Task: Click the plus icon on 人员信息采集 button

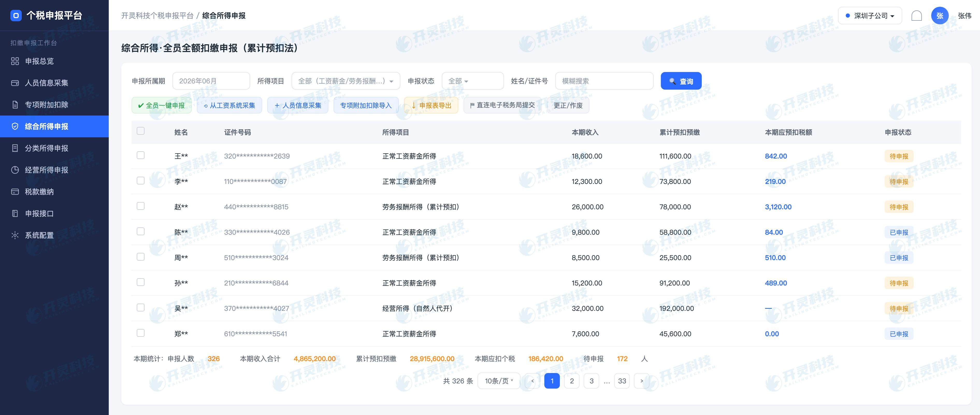Action: point(277,105)
